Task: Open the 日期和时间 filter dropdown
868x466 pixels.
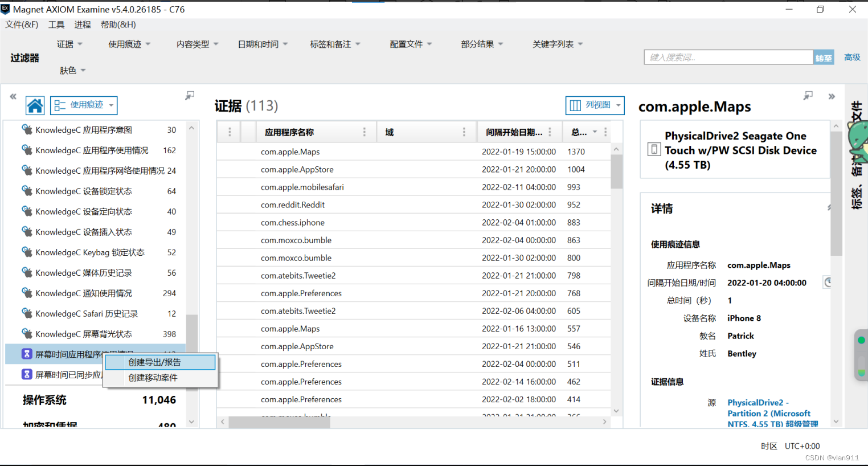Action: click(x=263, y=44)
